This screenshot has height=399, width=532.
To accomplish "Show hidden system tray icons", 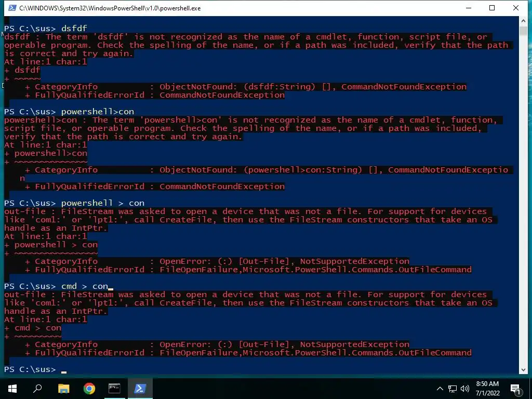I will point(440,389).
